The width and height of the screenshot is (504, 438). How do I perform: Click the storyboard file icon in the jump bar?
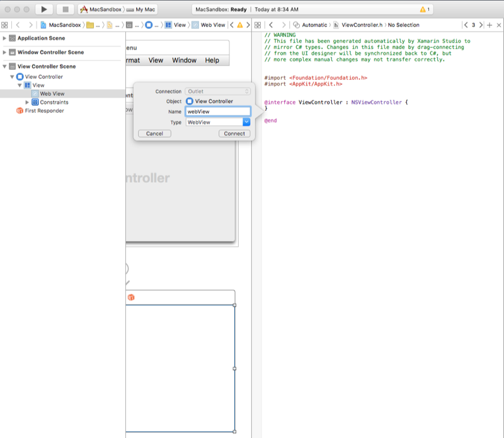pyautogui.click(x=110, y=25)
